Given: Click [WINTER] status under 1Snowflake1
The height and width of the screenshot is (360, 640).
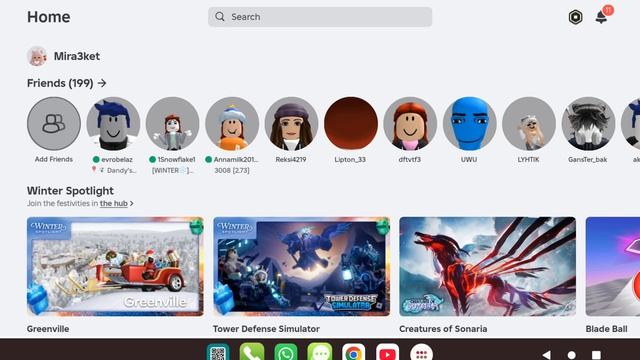Looking at the screenshot, I should coord(172,170).
